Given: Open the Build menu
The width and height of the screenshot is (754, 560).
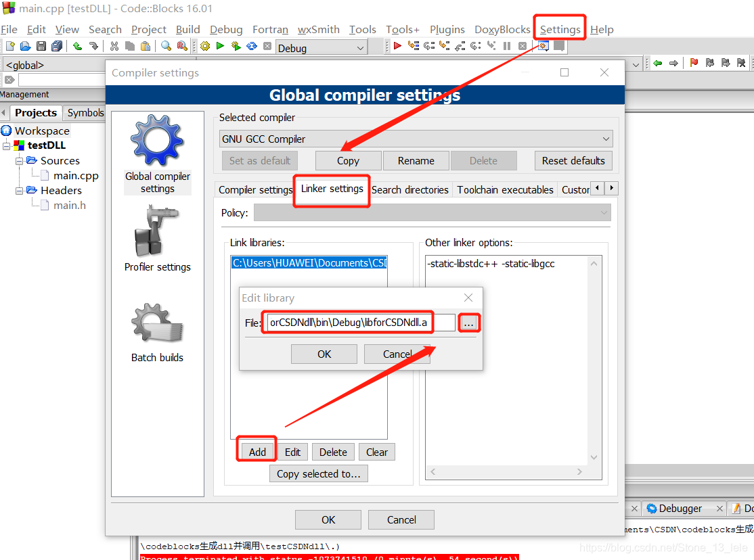Looking at the screenshot, I should (x=187, y=29).
